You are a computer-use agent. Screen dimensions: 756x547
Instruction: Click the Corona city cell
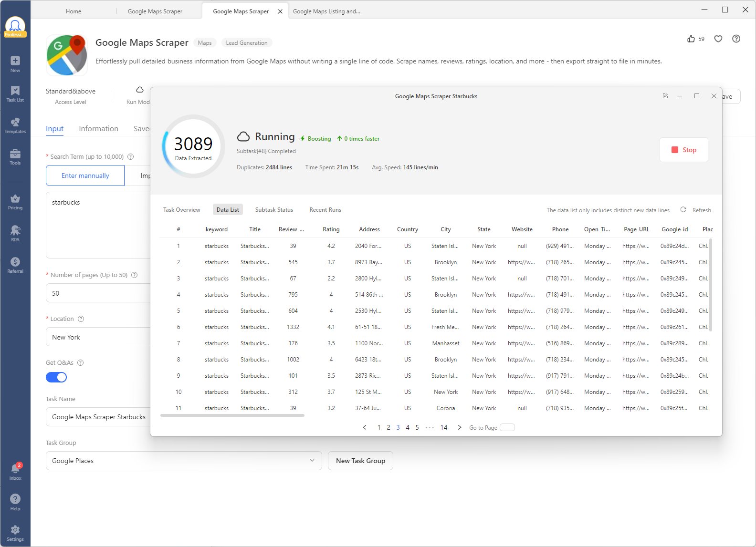446,408
